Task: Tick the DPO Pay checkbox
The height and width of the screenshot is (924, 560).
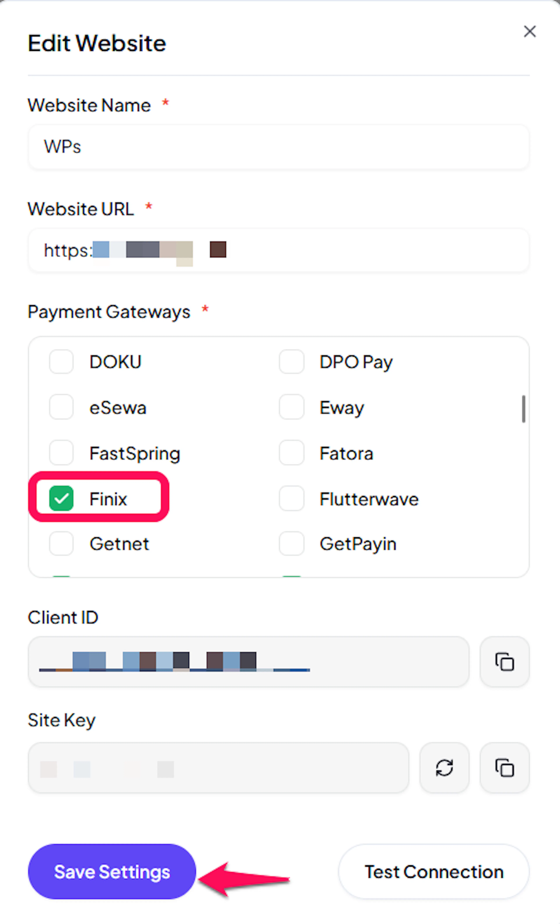Action: pos(291,361)
